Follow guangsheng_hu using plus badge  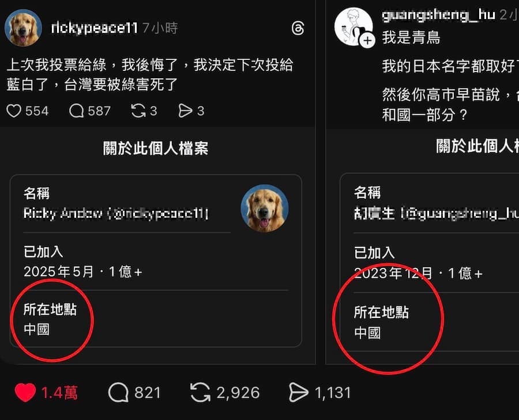[368, 41]
